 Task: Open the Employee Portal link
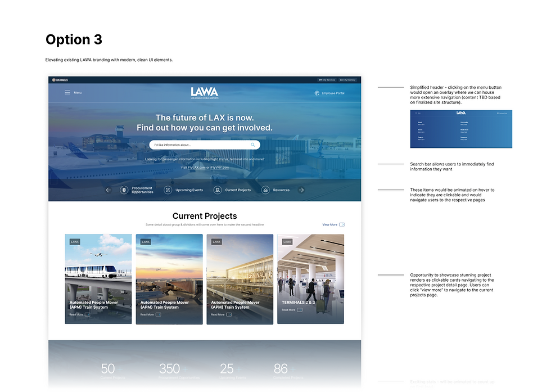[x=333, y=93]
